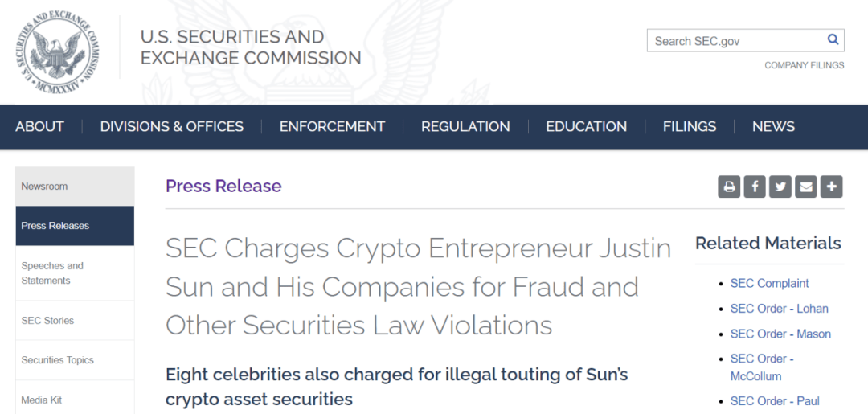Share the press release on Twitter
The width and height of the screenshot is (868, 414).
(780, 187)
